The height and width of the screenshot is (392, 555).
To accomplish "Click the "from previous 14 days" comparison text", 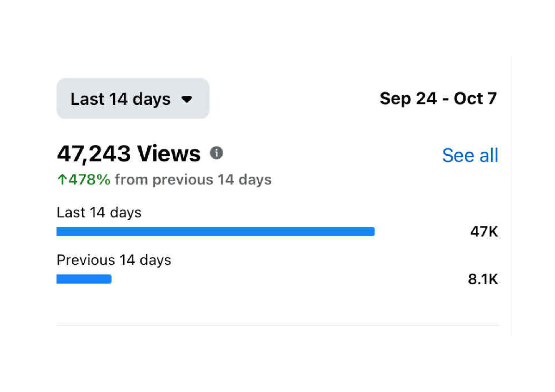I will [x=193, y=179].
